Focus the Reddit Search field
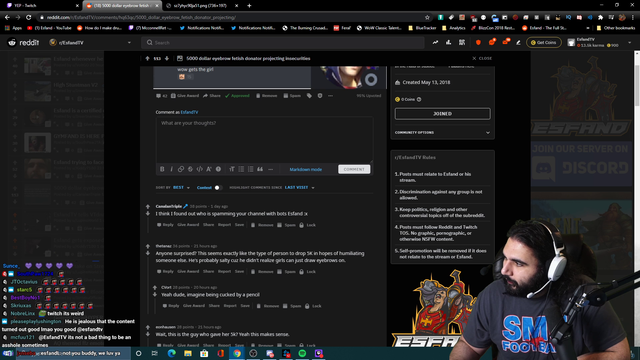Screen dimensions: 640x360 click(x=283, y=42)
